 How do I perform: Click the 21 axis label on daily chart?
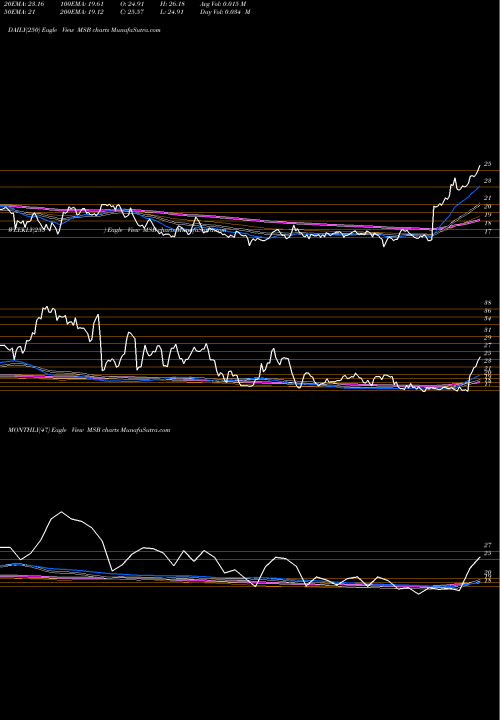[488, 198]
